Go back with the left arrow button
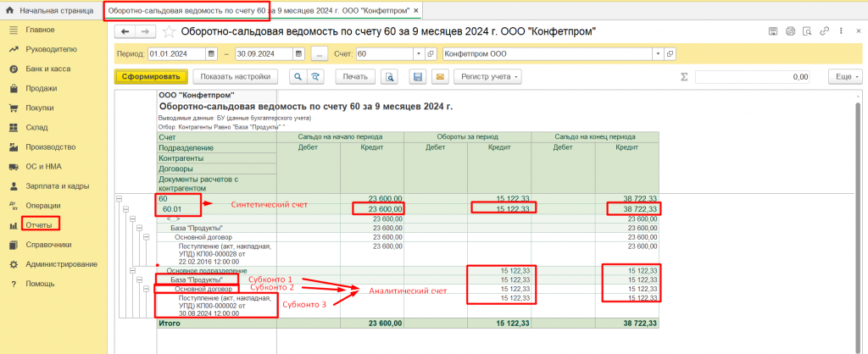 coord(125,32)
